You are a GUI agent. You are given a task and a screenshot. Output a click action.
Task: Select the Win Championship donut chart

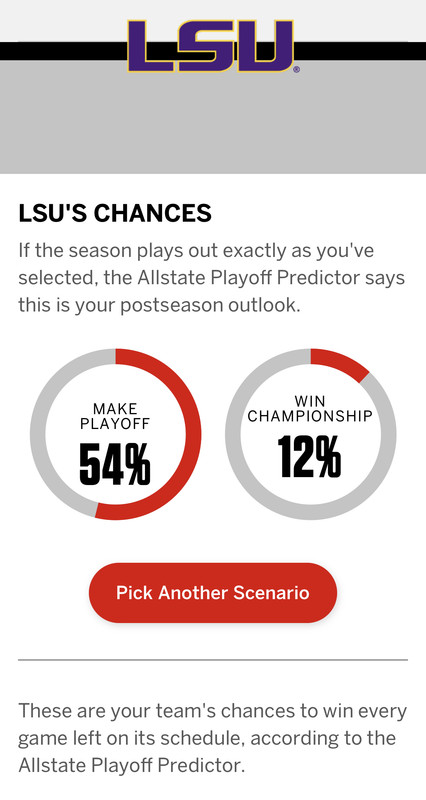pyautogui.click(x=310, y=434)
